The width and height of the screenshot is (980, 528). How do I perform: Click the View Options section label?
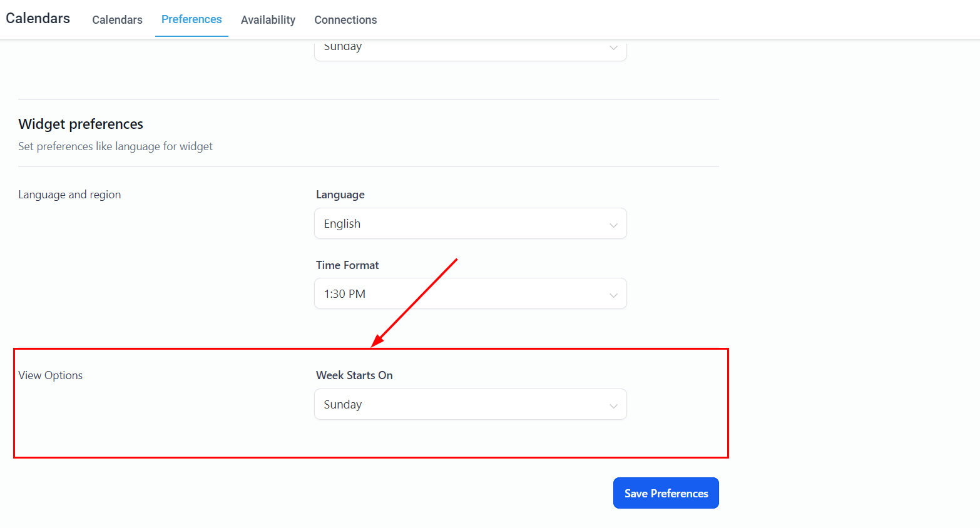[x=51, y=375]
